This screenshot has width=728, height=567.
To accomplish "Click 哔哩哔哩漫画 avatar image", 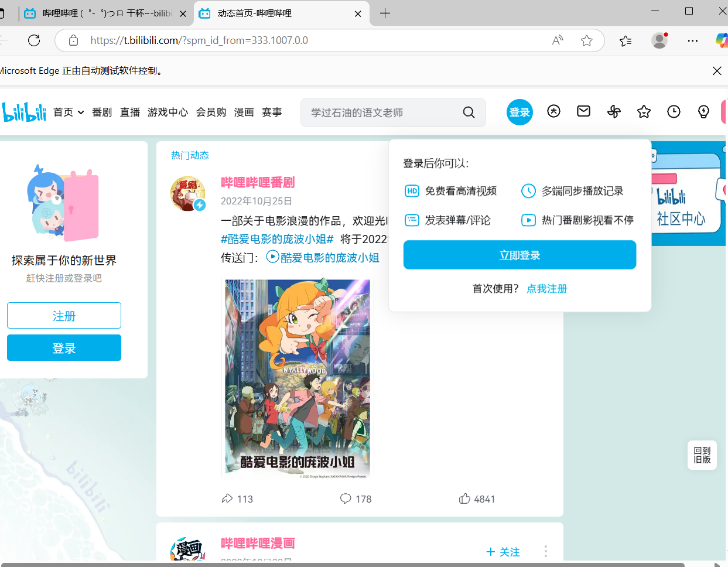I will click(x=187, y=551).
